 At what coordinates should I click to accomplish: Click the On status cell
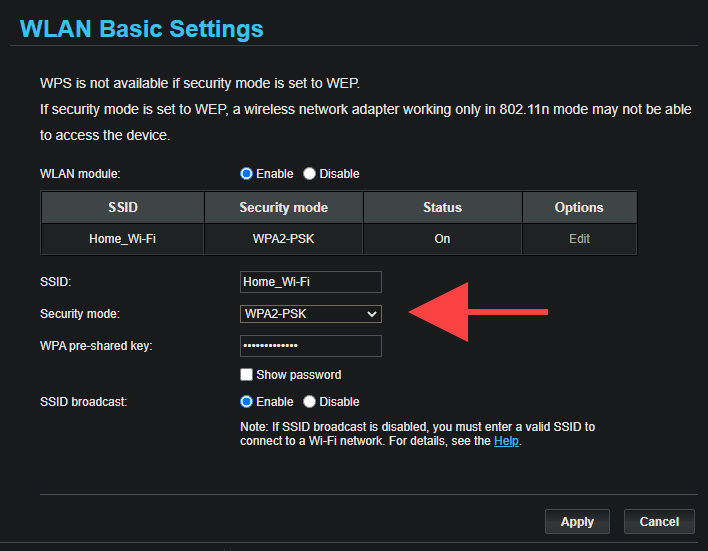pos(442,239)
